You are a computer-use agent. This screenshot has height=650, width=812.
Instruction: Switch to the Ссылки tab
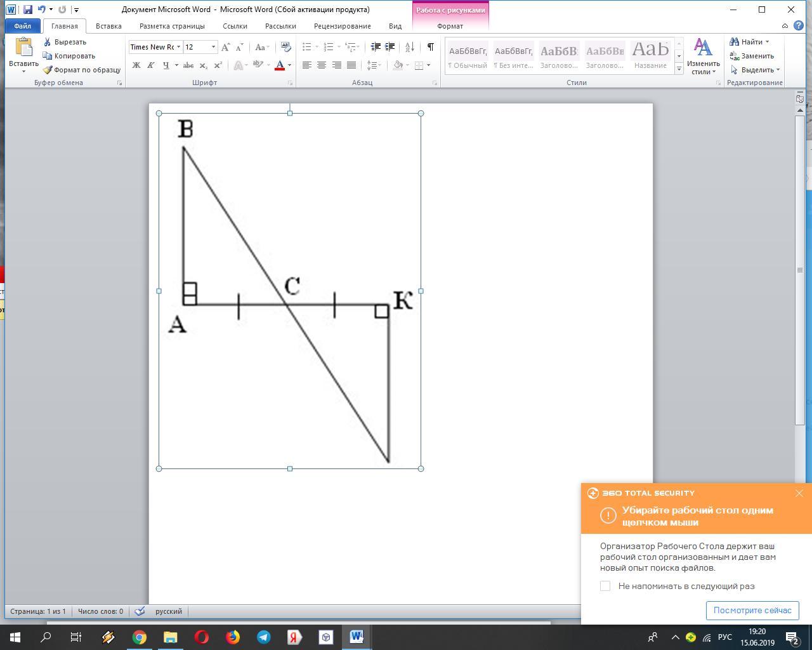pos(235,26)
